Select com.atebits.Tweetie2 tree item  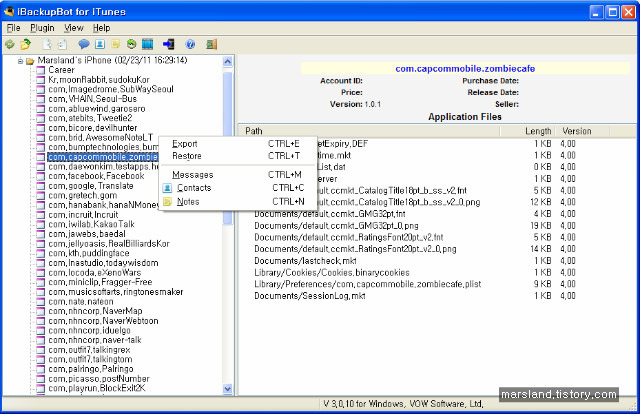pyautogui.click(x=90, y=118)
